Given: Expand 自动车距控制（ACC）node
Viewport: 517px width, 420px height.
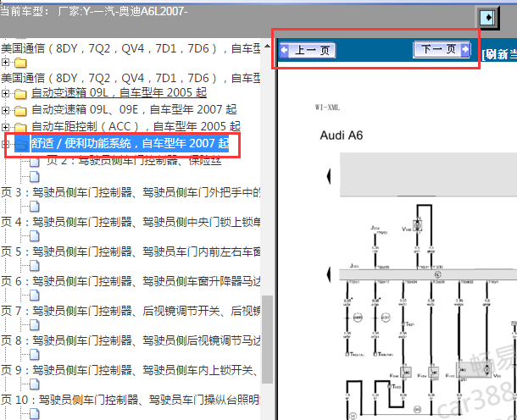Looking at the screenshot, I should pyautogui.click(x=5, y=127).
